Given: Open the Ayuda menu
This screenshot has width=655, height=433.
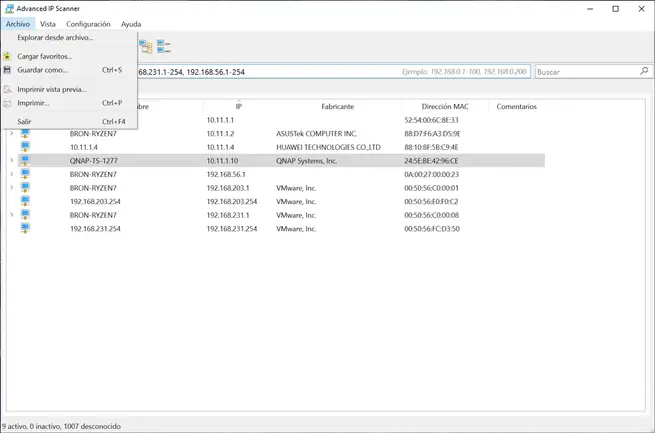Looking at the screenshot, I should 131,23.
